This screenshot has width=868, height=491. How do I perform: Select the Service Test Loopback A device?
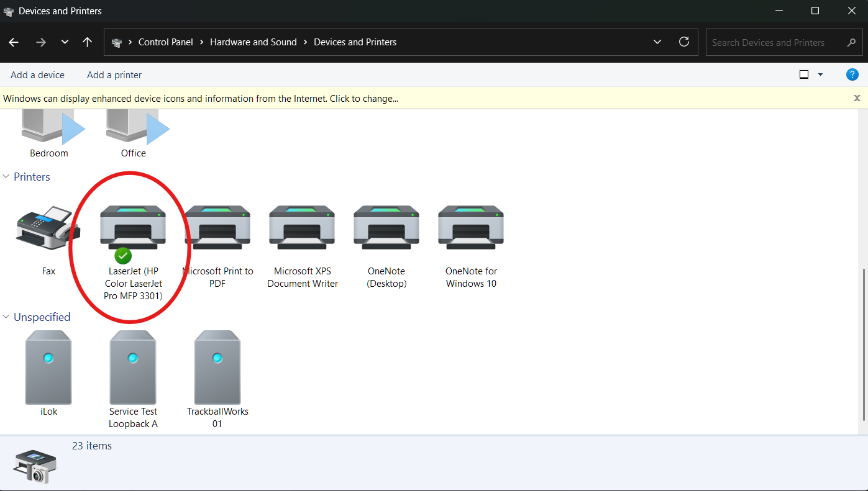pyautogui.click(x=132, y=367)
